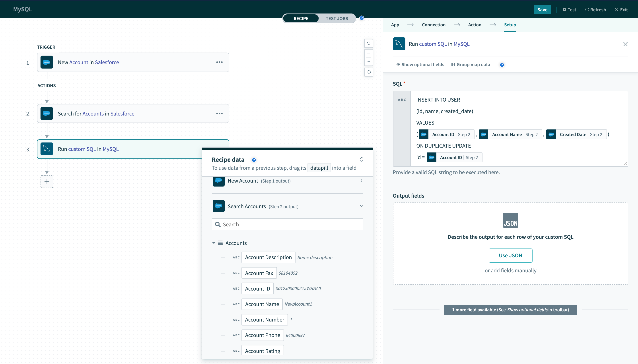638x364 pixels.
Task: Zoom out on the recipe canvas
Action: click(368, 62)
